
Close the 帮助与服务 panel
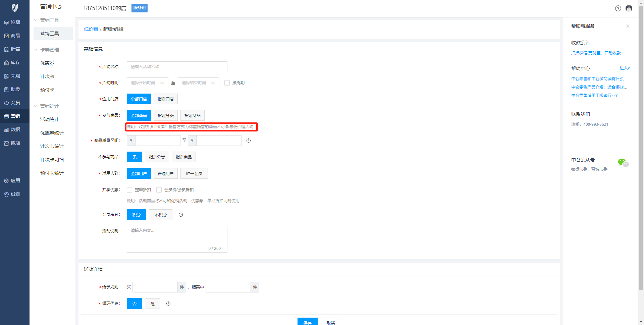628,26
